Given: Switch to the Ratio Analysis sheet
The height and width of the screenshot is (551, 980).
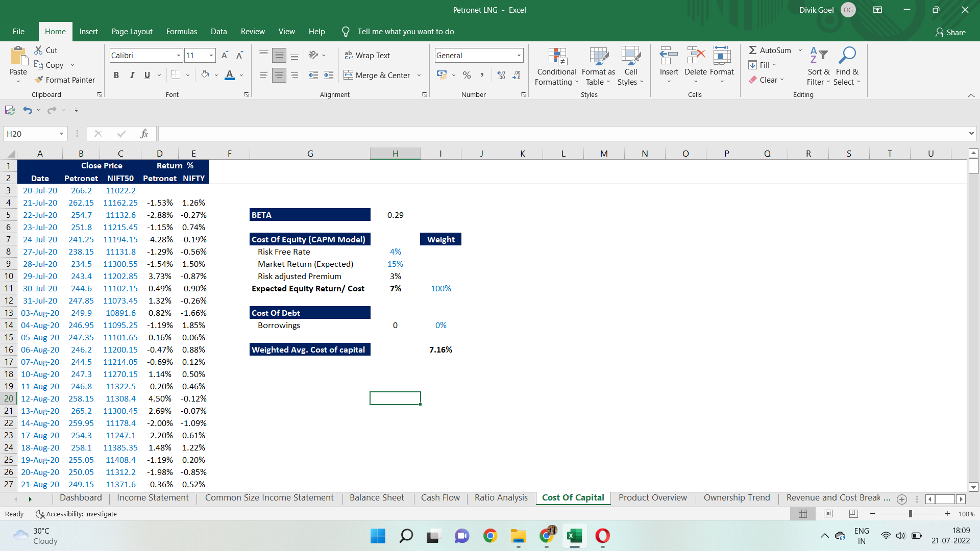Looking at the screenshot, I should pos(501,498).
